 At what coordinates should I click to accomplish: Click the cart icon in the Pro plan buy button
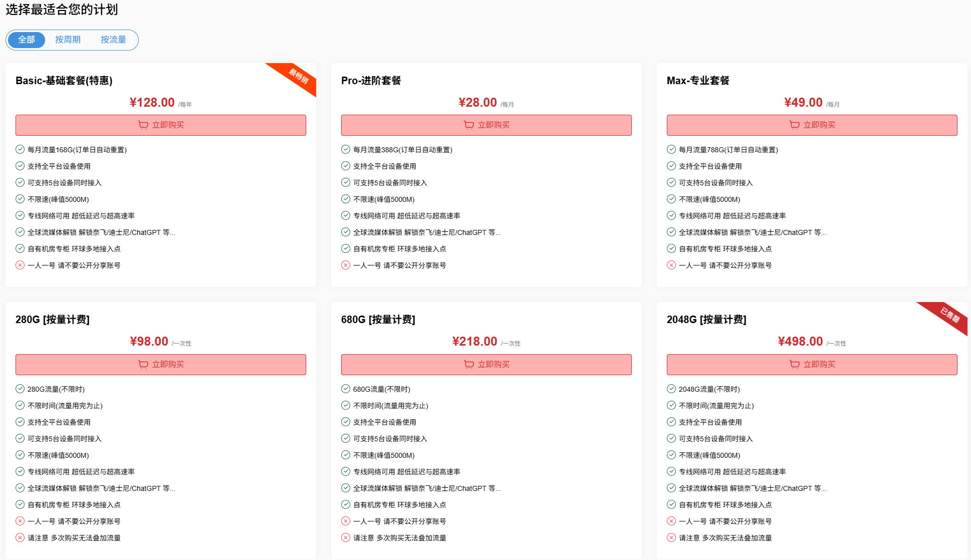pos(469,125)
